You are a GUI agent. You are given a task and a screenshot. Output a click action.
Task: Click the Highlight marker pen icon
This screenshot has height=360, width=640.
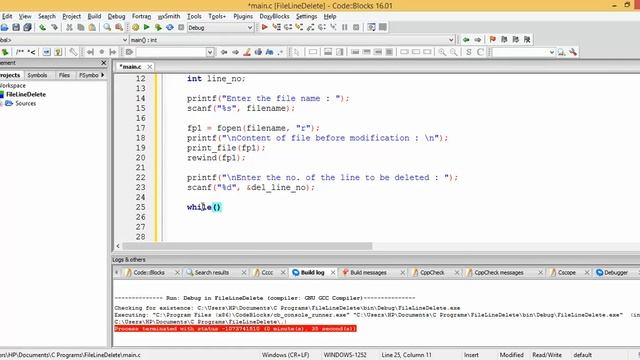[x=247, y=52]
